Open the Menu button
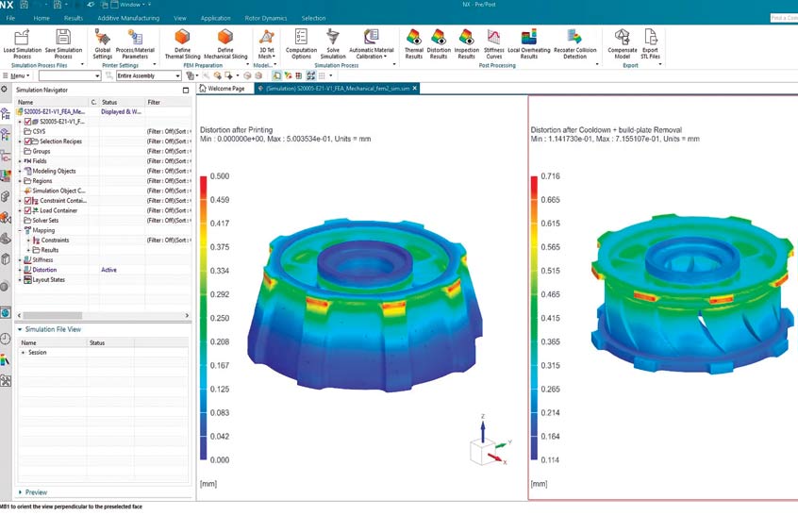798x532 pixels. coord(17,75)
